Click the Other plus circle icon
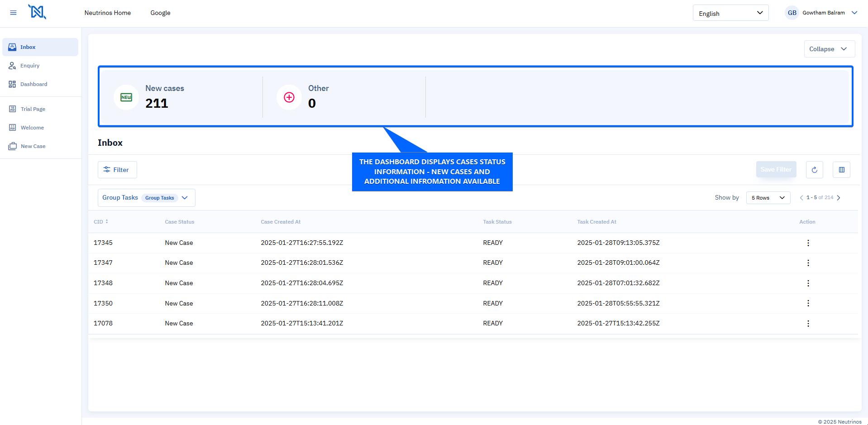 [289, 97]
